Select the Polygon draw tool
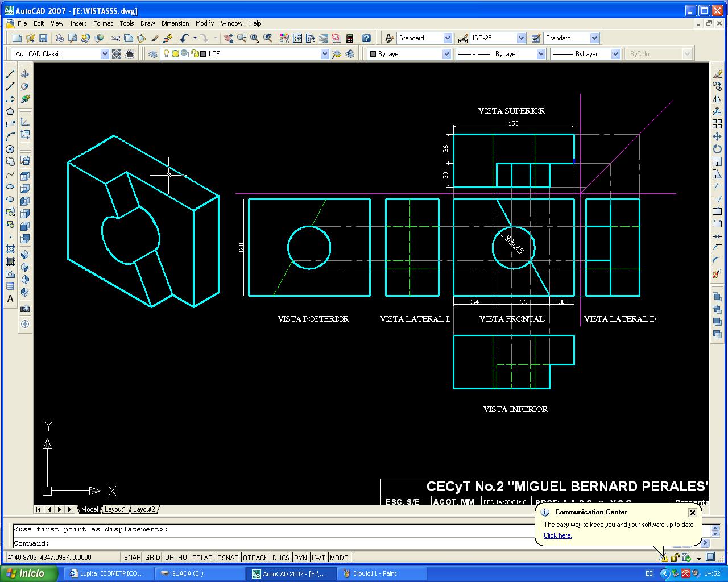The height and width of the screenshot is (582, 728). click(x=10, y=111)
